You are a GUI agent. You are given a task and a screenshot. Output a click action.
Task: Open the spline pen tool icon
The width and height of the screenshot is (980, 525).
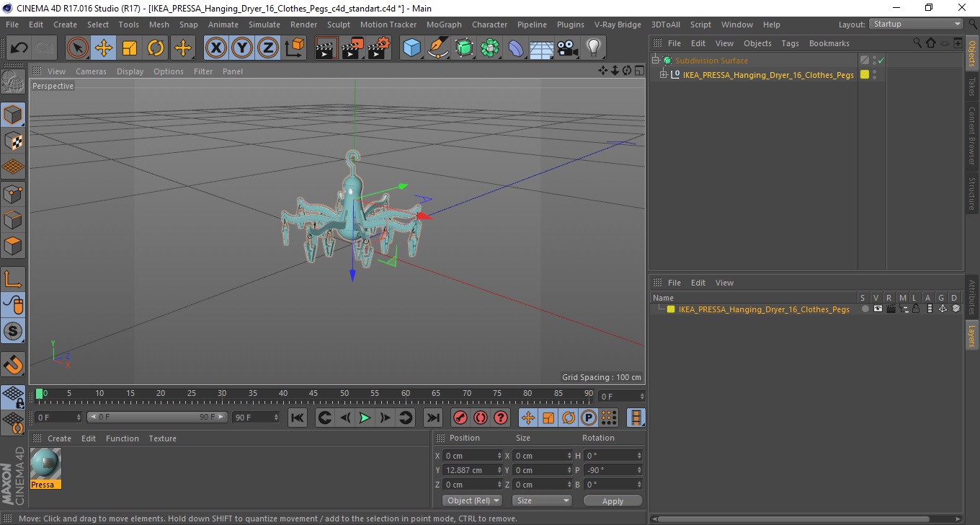click(438, 48)
